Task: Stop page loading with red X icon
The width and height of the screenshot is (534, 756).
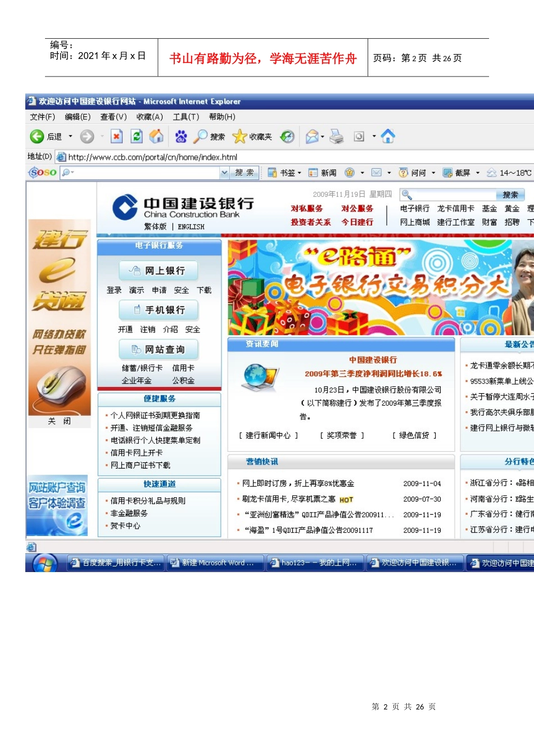Action: point(116,136)
